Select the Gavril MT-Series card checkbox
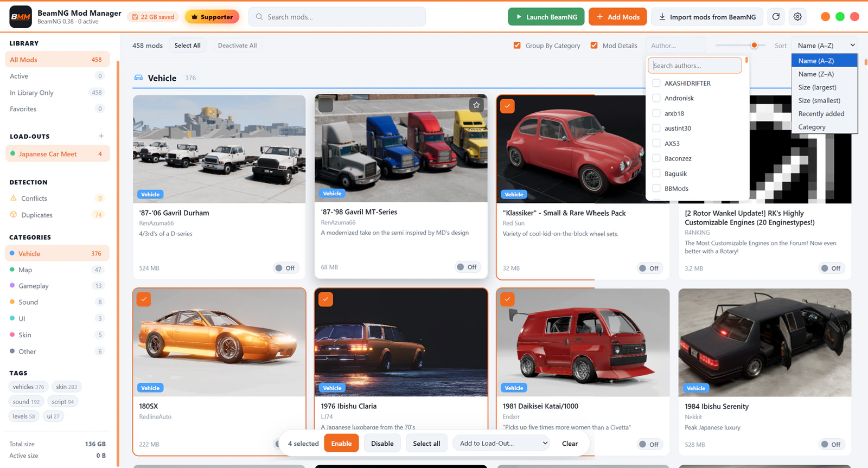This screenshot has width=868, height=468. [325, 105]
